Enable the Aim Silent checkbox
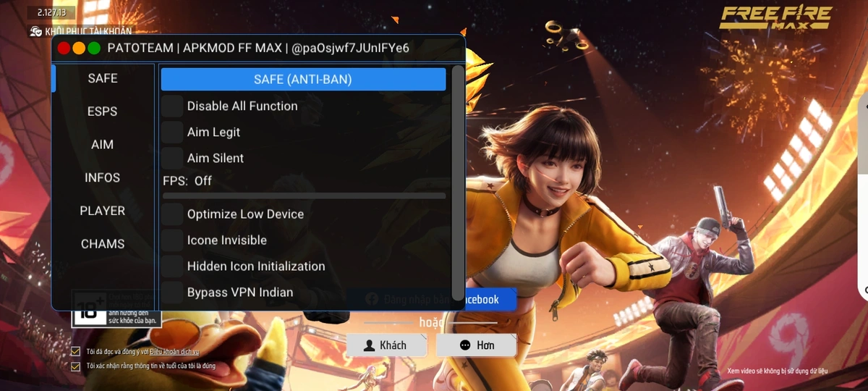This screenshot has width=868, height=391. tap(172, 158)
